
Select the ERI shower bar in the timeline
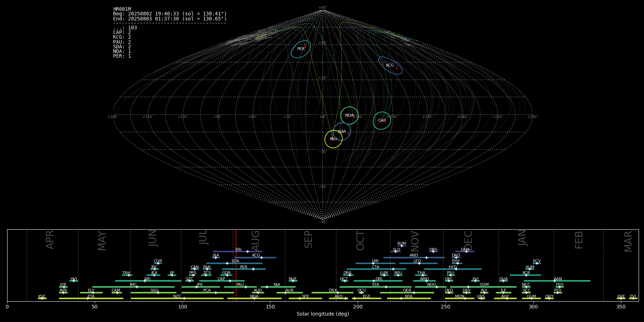(x=238, y=252)
